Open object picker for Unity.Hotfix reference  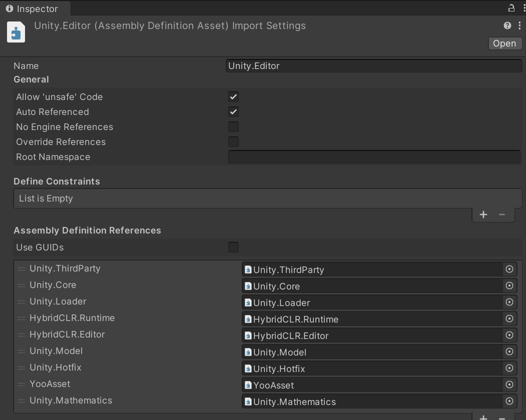point(509,368)
